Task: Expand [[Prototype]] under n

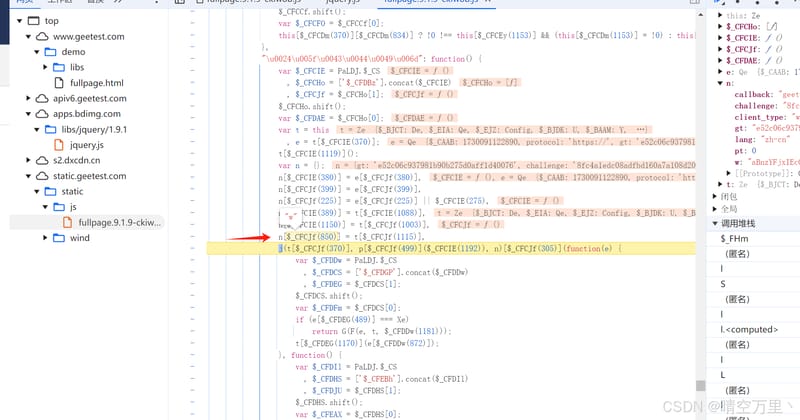Action: tap(729, 174)
